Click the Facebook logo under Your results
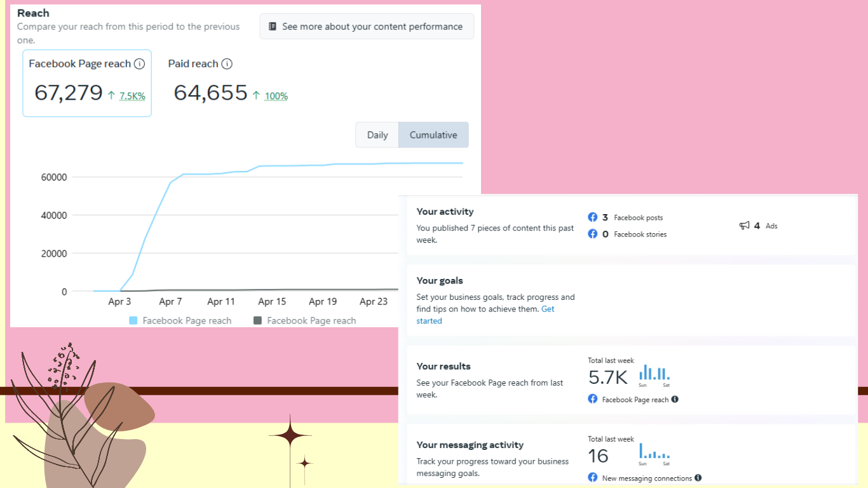Viewport: 868px width, 488px height. [x=593, y=399]
